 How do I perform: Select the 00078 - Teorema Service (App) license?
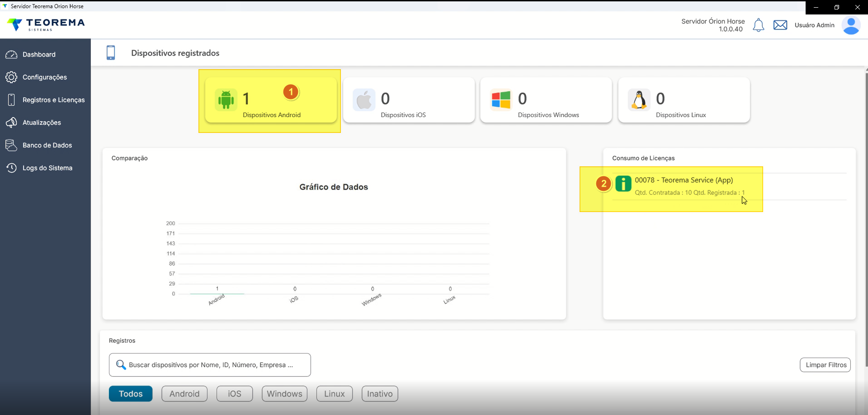[x=729, y=186]
